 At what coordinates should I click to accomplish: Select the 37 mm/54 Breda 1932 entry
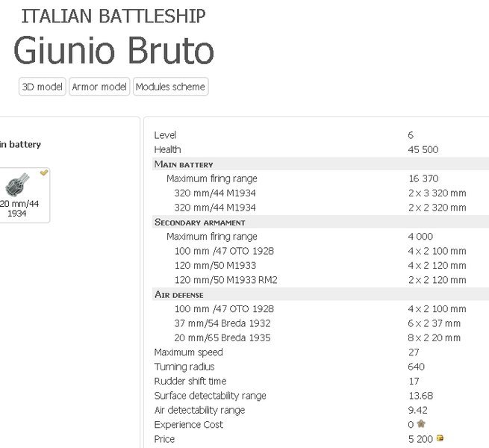click(x=222, y=323)
